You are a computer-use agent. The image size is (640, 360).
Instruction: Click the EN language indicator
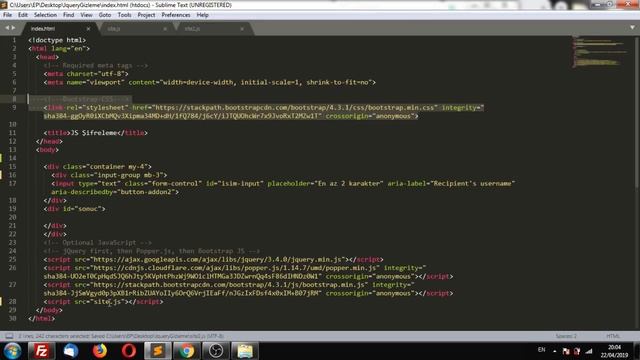(x=542, y=350)
